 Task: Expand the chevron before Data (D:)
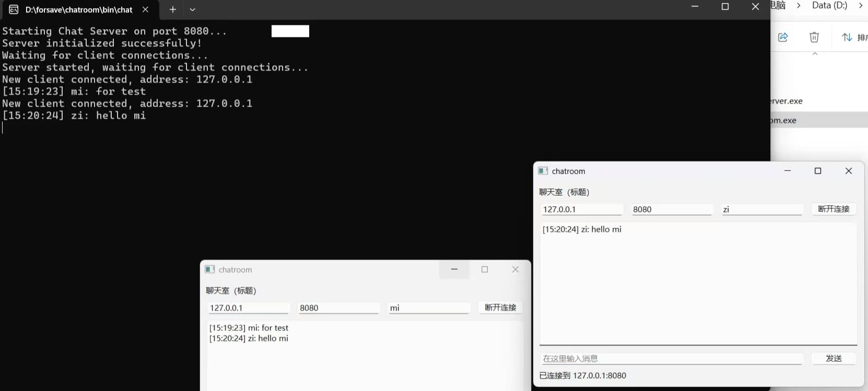[x=799, y=5]
